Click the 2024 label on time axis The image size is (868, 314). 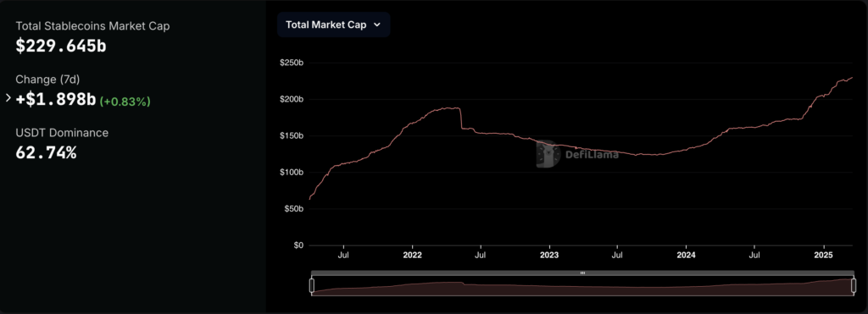(x=686, y=255)
